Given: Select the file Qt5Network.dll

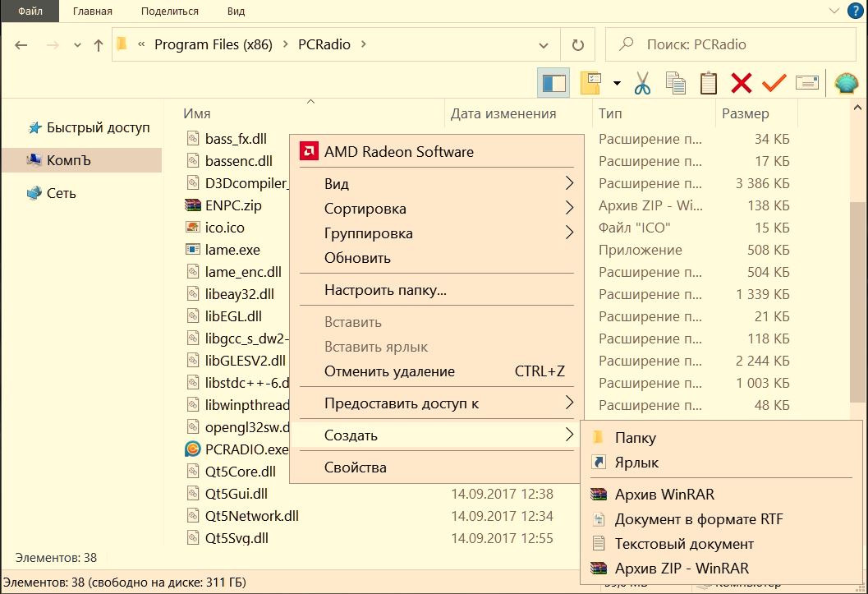Looking at the screenshot, I should pyautogui.click(x=252, y=516).
